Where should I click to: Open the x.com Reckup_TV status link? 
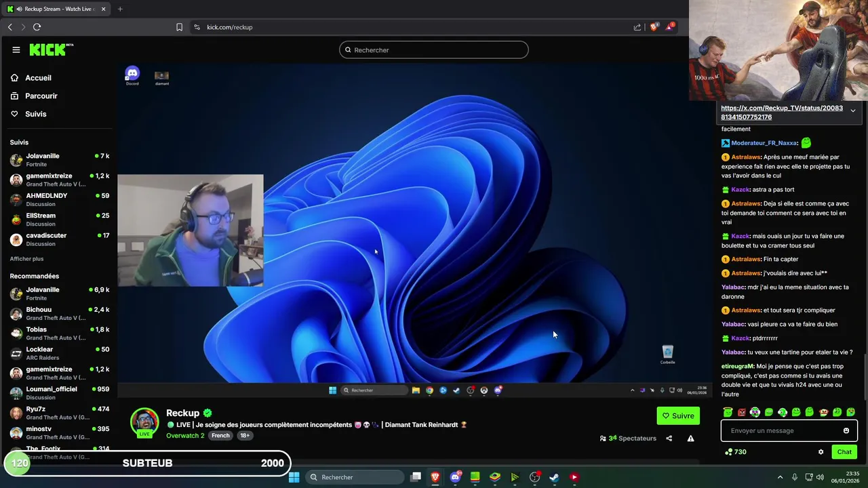pos(782,113)
